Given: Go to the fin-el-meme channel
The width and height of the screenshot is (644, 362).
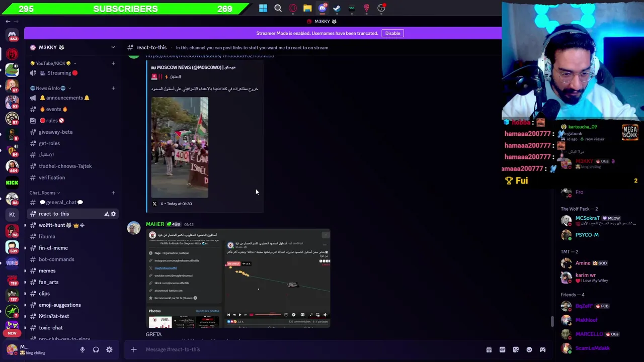Looking at the screenshot, I should coord(72,248).
